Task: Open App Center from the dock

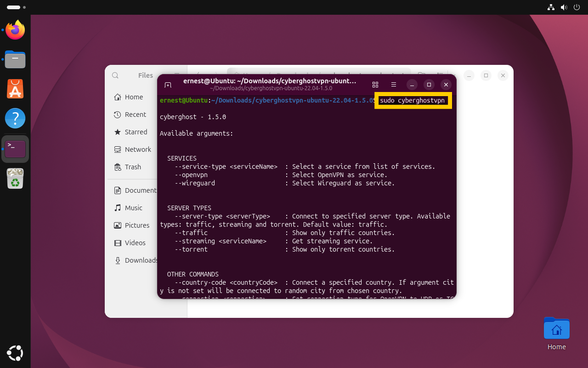Action: coord(15,89)
